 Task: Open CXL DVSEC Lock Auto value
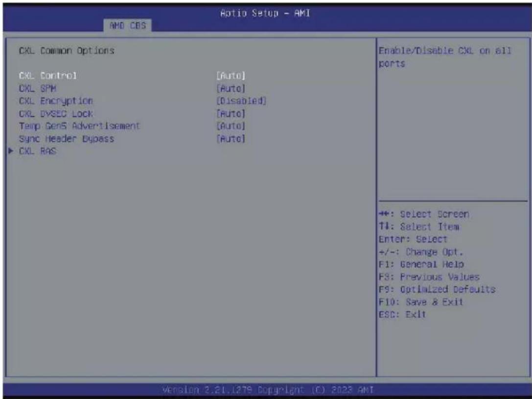tap(231, 113)
